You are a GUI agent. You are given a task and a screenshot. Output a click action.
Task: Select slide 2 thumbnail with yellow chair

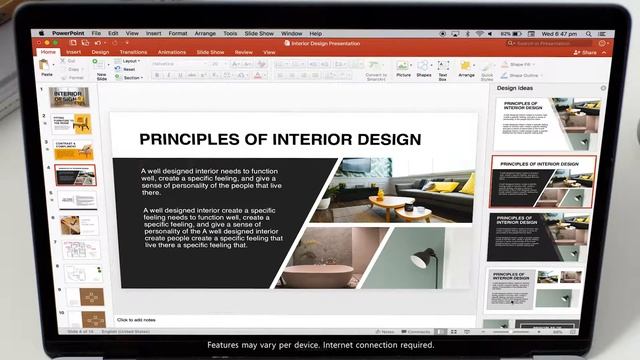point(72,124)
